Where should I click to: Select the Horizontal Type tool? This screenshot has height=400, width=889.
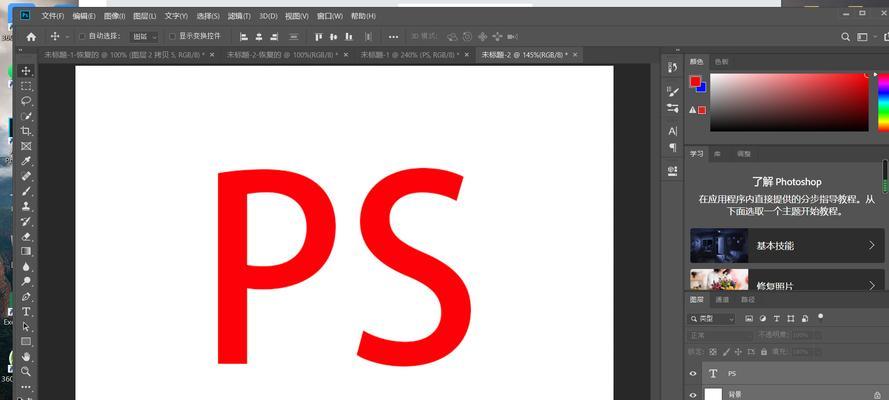pyautogui.click(x=26, y=311)
